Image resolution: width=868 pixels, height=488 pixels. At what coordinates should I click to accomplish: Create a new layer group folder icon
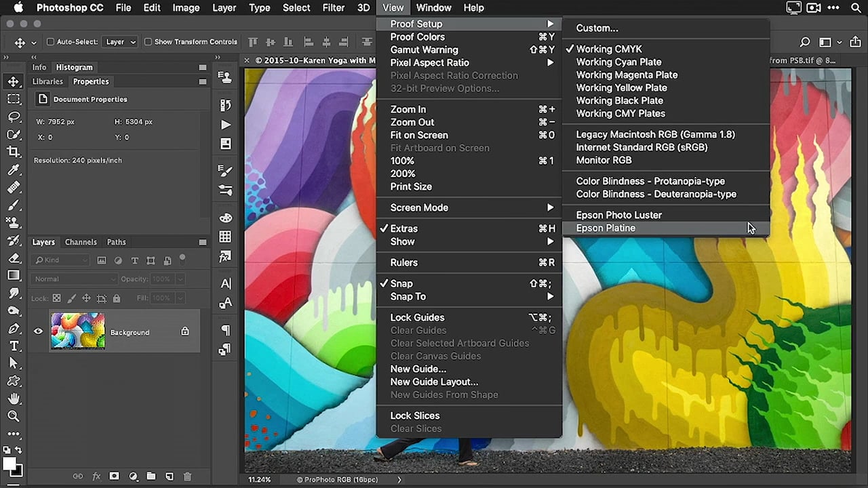pyautogui.click(x=151, y=476)
